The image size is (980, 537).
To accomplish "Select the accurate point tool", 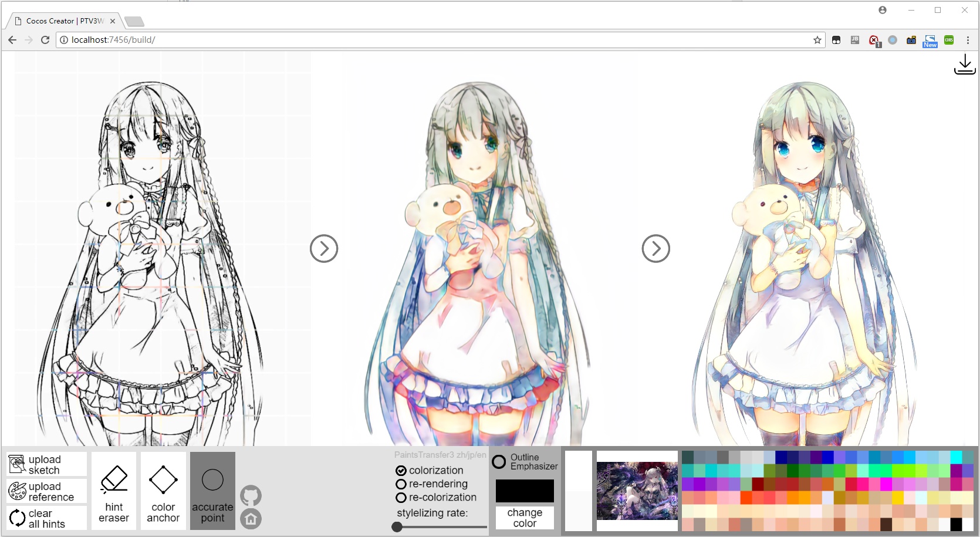I will 212,491.
